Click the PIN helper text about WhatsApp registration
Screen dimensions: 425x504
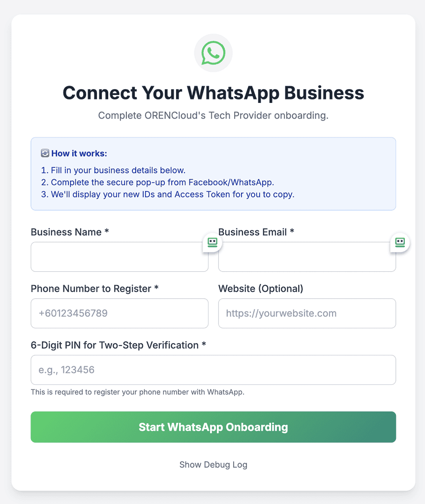[x=138, y=392]
